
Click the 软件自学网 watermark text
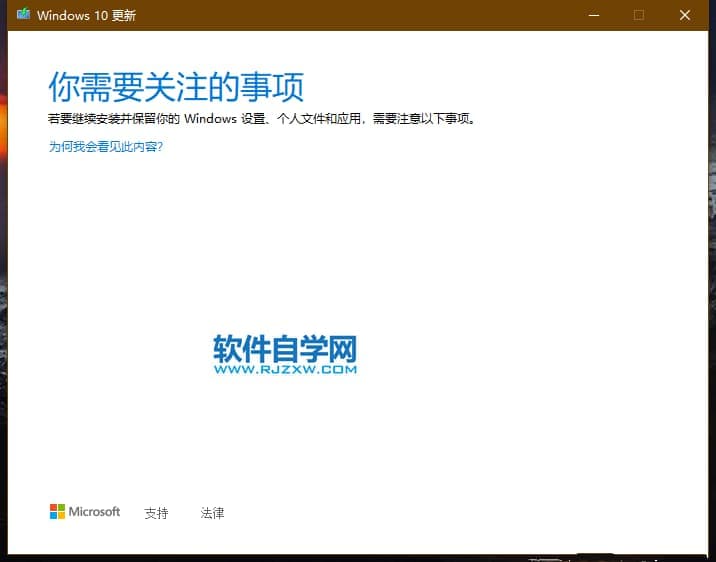click(x=285, y=348)
